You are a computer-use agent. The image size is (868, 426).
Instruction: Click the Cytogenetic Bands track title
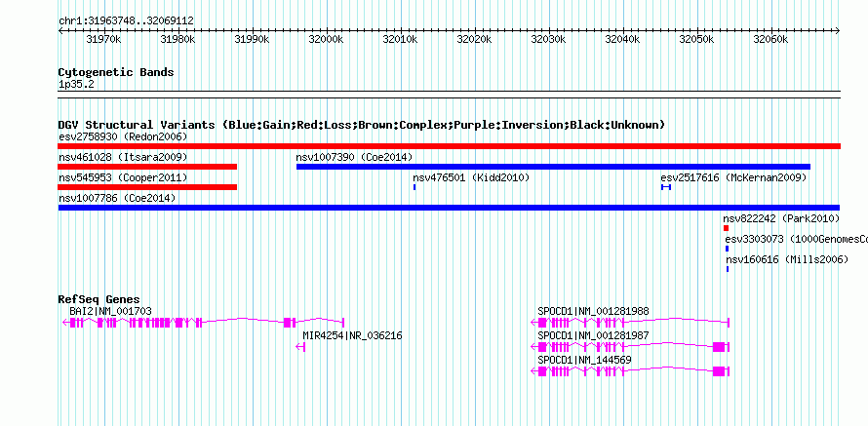point(116,72)
